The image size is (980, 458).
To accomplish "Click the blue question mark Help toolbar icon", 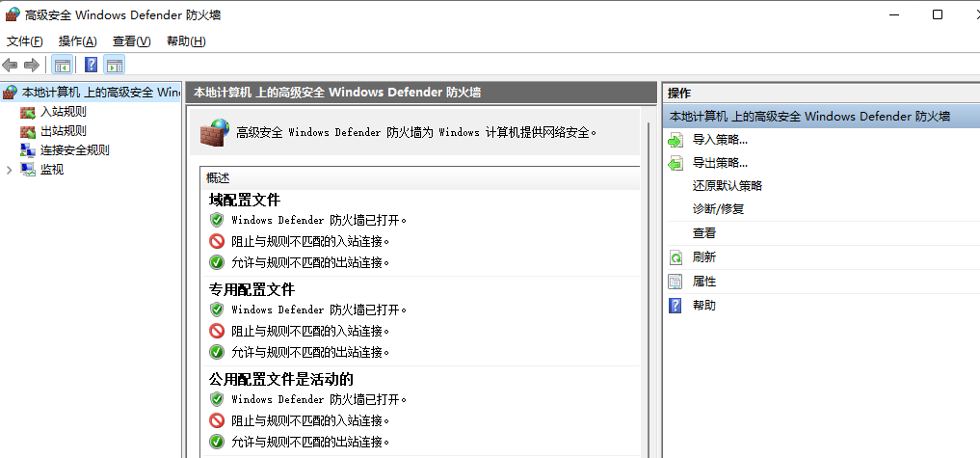I will point(92,65).
